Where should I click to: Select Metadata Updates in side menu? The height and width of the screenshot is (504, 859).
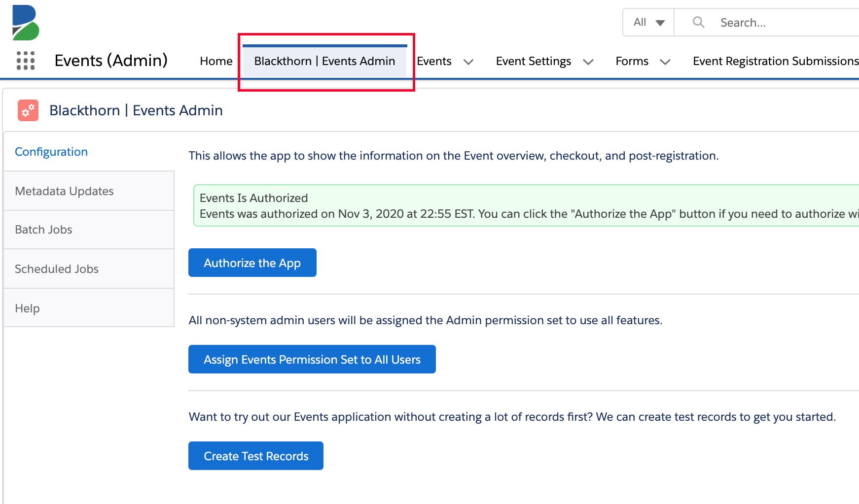pyautogui.click(x=89, y=191)
